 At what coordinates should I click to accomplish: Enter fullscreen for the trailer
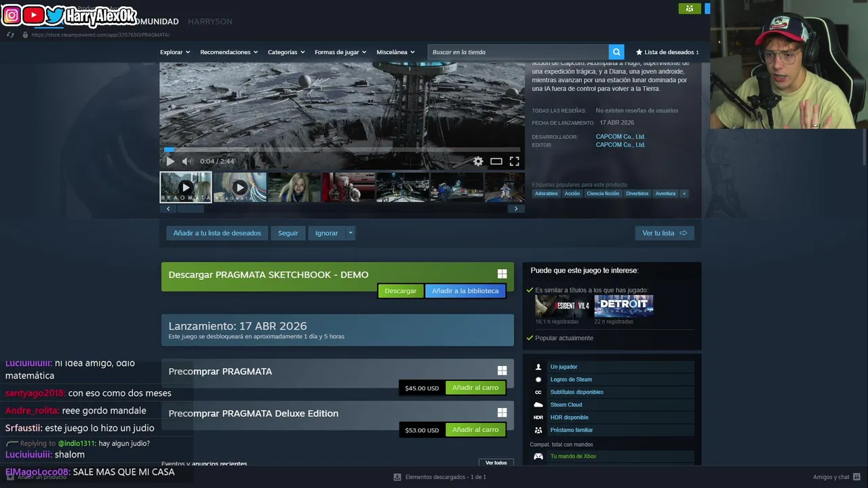[x=515, y=161]
